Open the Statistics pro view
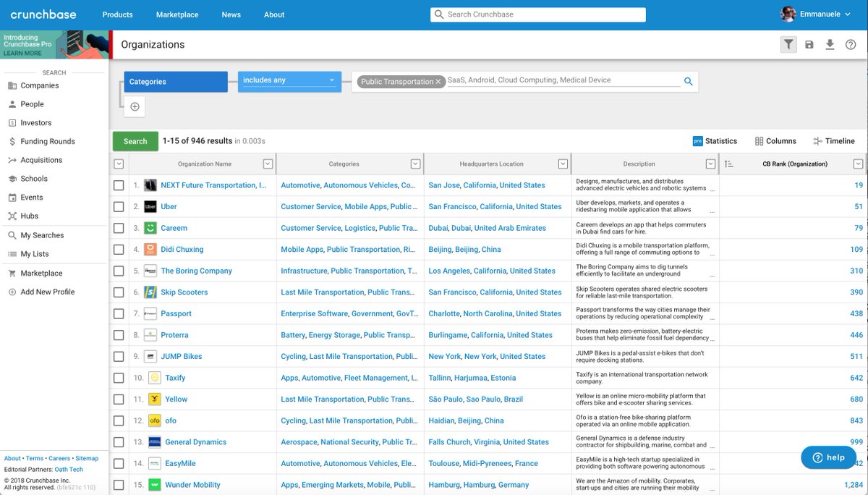Viewport: 868px width, 495px height. click(715, 141)
